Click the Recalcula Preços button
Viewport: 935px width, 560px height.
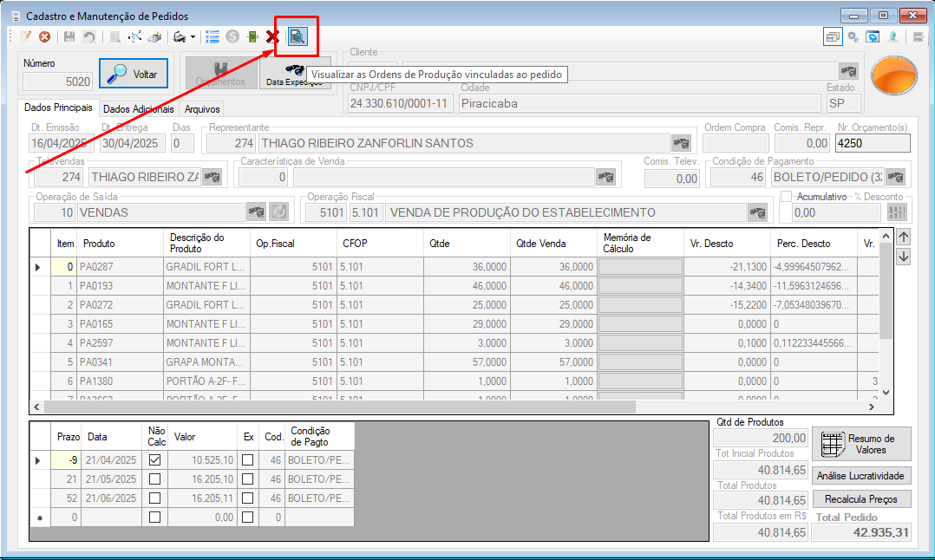[x=861, y=499]
